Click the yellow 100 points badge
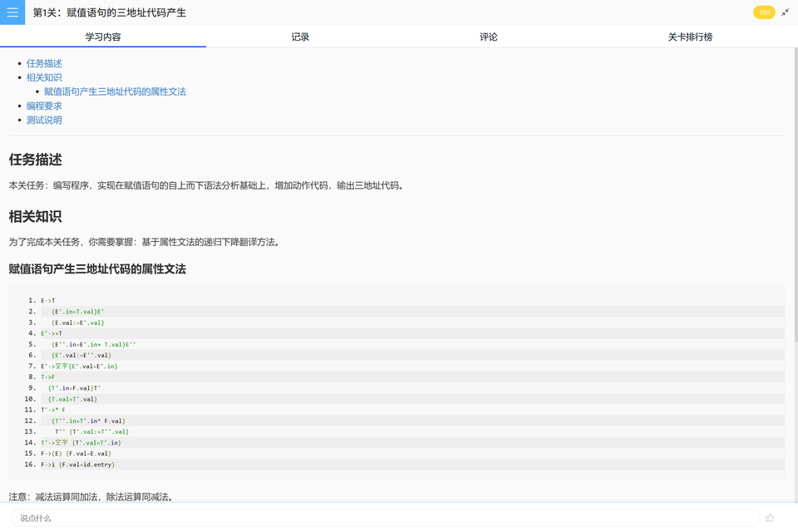 [x=764, y=12]
